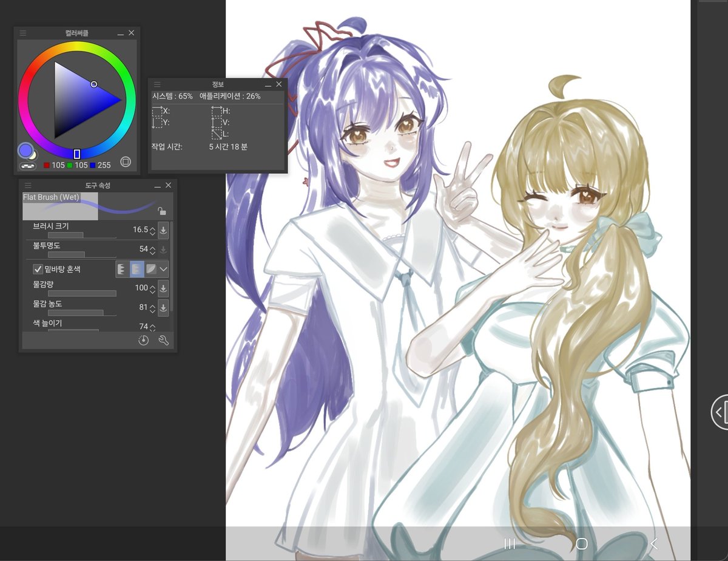The width and height of the screenshot is (728, 561).
Task: Click the V: height icon in info panel
Action: [x=217, y=123]
